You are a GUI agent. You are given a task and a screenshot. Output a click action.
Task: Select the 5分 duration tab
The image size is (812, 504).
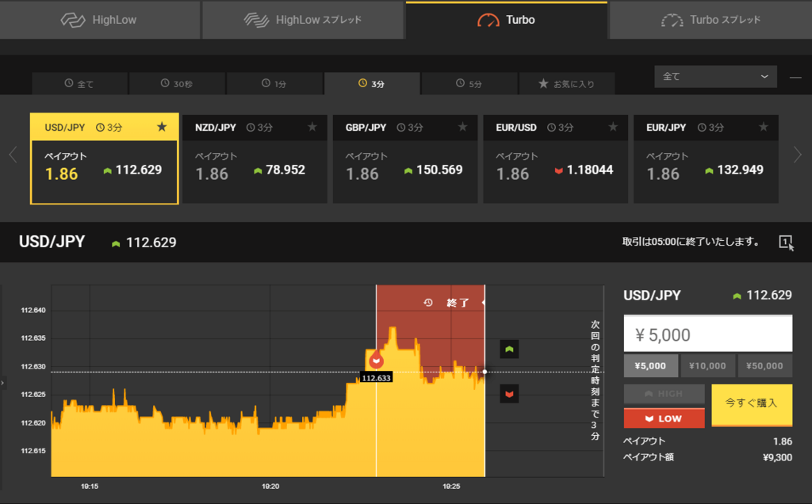pyautogui.click(x=469, y=83)
